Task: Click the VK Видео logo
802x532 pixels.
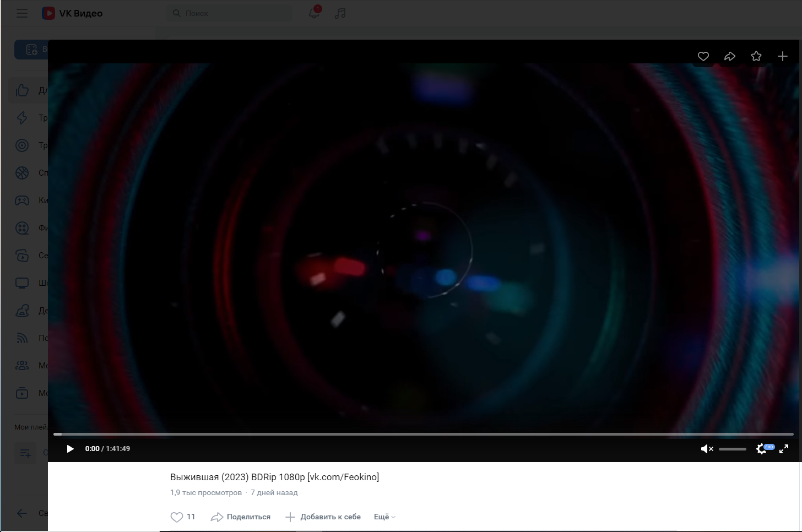Action: 72,13
